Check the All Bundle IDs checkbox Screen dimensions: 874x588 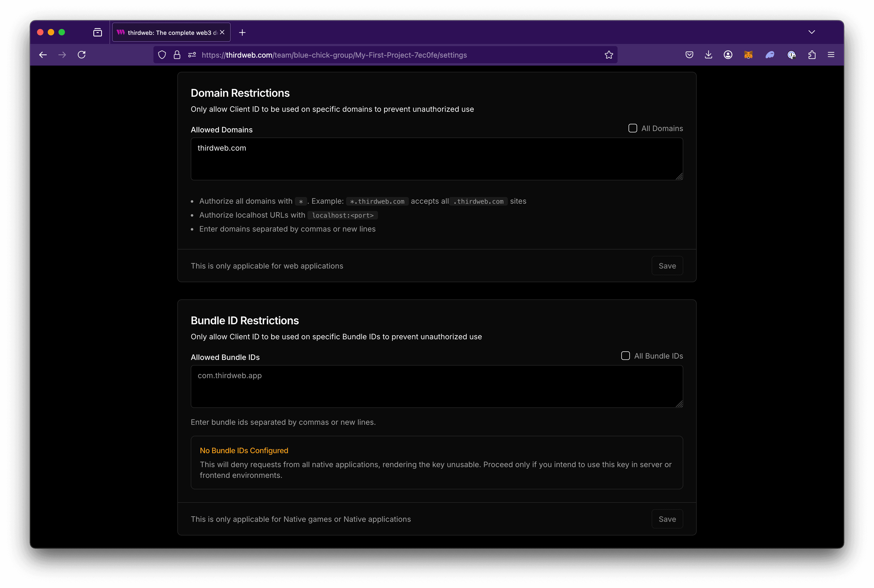point(625,356)
